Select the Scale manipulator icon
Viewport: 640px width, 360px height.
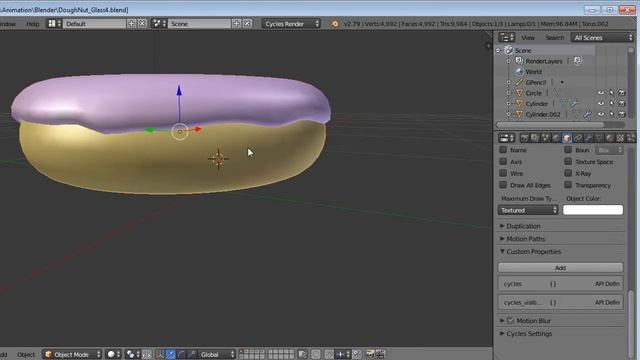click(192, 354)
